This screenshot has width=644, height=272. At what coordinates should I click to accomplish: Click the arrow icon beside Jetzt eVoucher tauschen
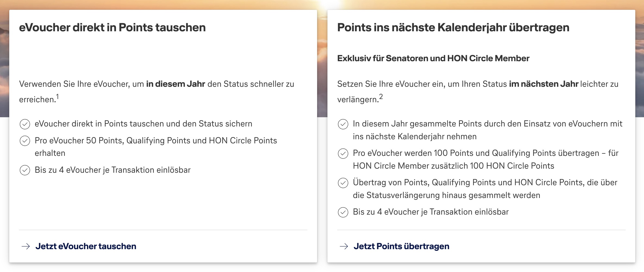[26, 246]
